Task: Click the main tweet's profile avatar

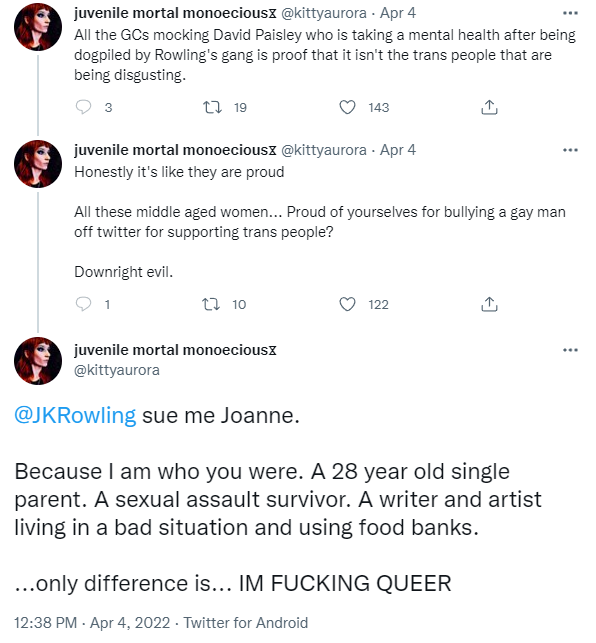Action: point(38,361)
